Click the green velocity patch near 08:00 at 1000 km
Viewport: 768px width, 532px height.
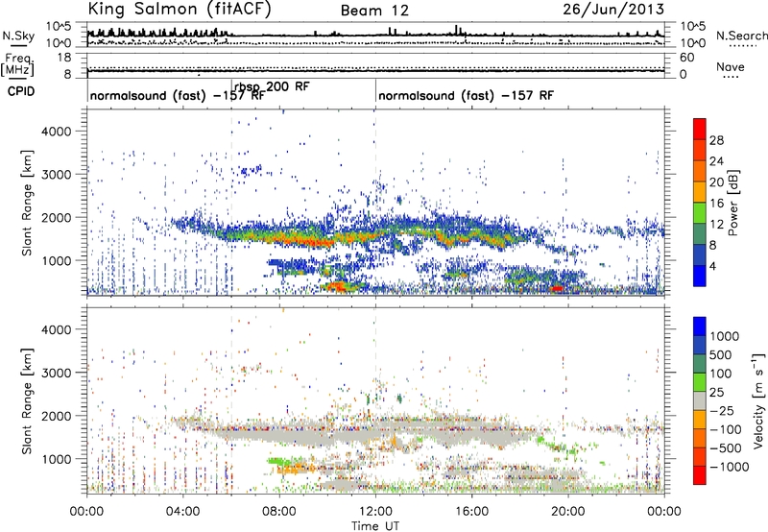point(284,461)
